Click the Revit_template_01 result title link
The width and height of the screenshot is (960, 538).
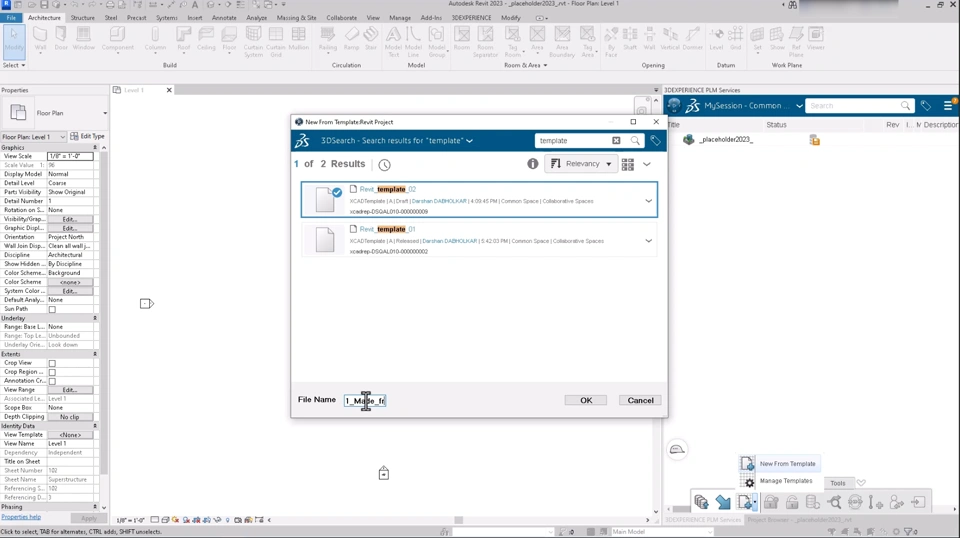[387, 229]
